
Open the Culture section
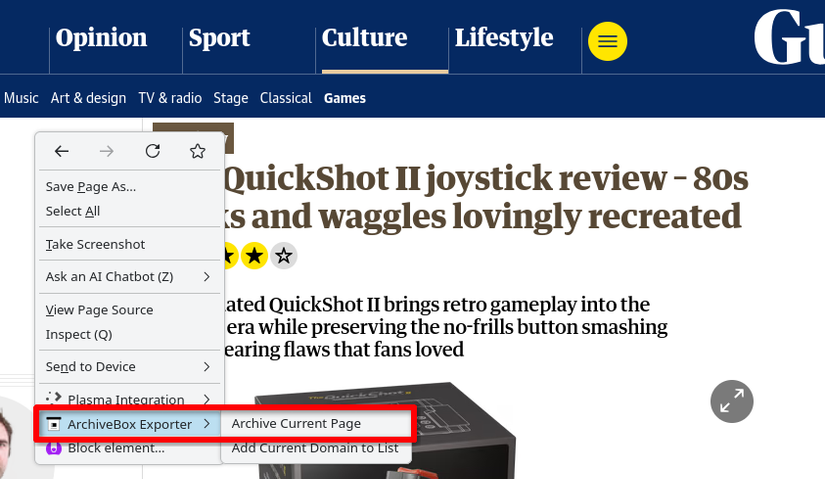coord(364,38)
